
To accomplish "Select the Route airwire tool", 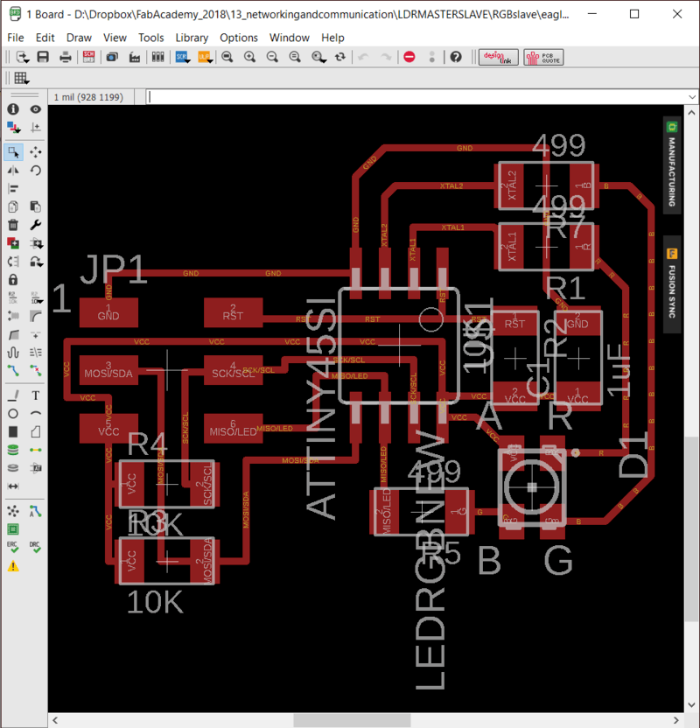I will tap(13, 370).
